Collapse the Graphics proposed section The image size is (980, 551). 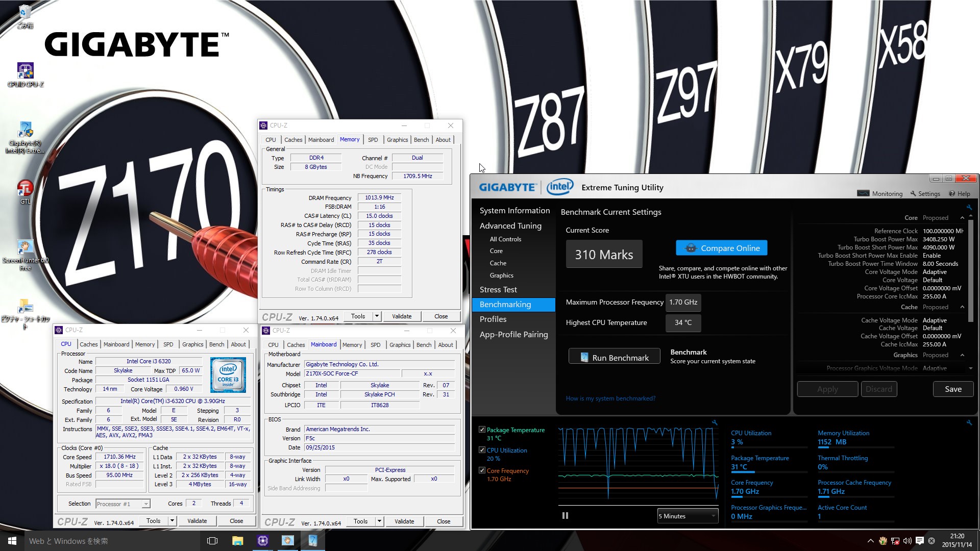pyautogui.click(x=962, y=355)
